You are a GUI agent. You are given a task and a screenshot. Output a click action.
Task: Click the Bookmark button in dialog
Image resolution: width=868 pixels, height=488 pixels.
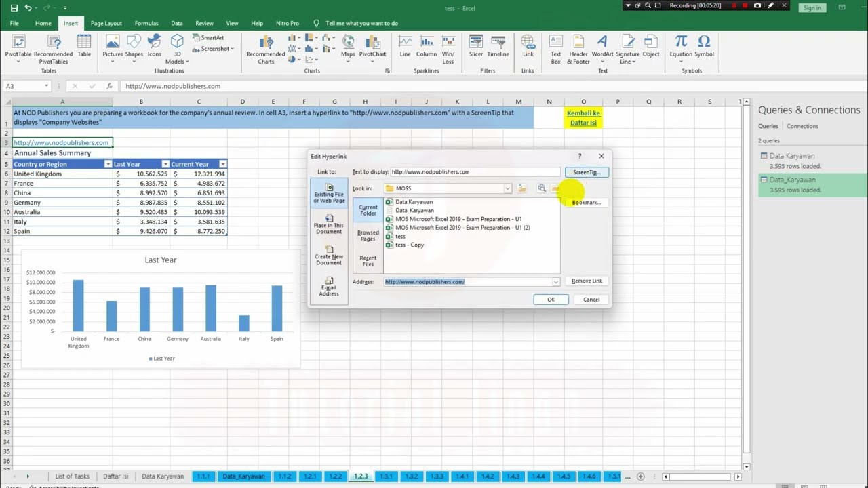tap(587, 202)
